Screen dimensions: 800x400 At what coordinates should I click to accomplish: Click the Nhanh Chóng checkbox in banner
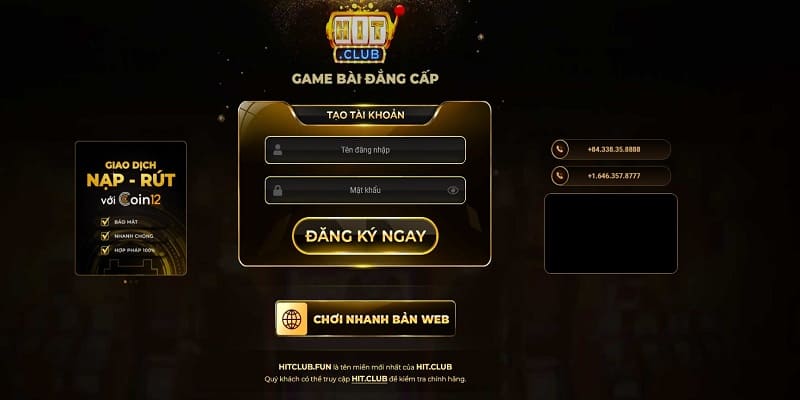click(x=105, y=236)
